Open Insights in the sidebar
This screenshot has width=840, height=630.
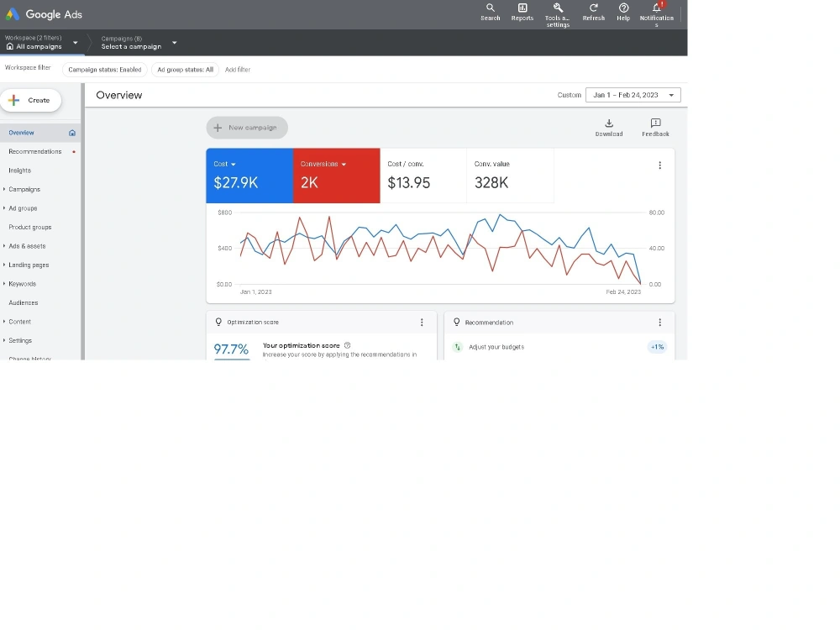20,171
